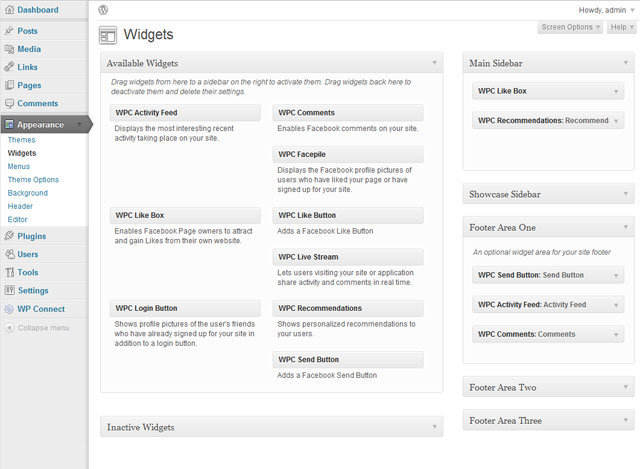Collapse the admin menu arrow icon
The height and width of the screenshot is (469, 640).
pos(9,328)
